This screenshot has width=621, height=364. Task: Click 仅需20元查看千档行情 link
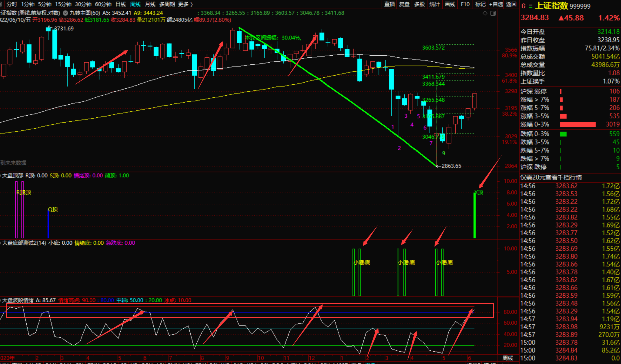click(551, 177)
